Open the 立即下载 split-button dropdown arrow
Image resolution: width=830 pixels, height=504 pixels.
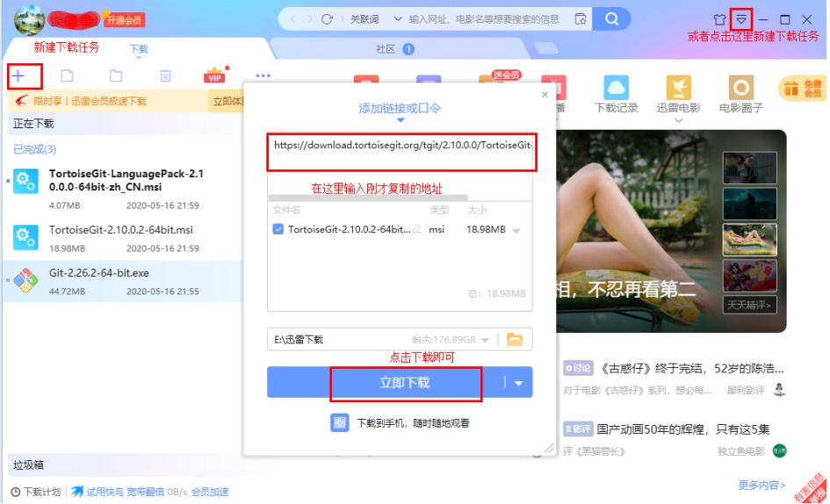[x=519, y=383]
